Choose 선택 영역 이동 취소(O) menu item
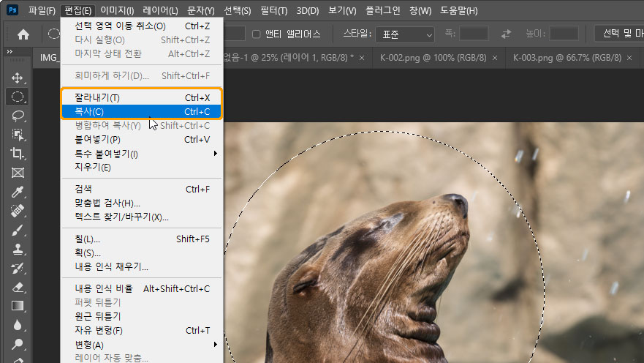 142,26
